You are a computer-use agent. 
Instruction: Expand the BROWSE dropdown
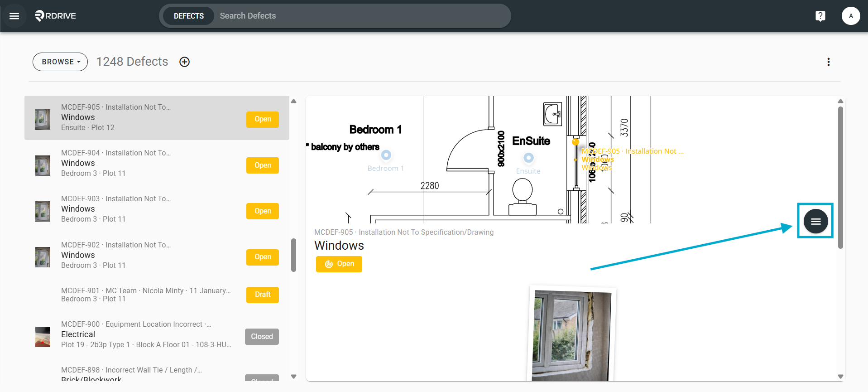60,62
